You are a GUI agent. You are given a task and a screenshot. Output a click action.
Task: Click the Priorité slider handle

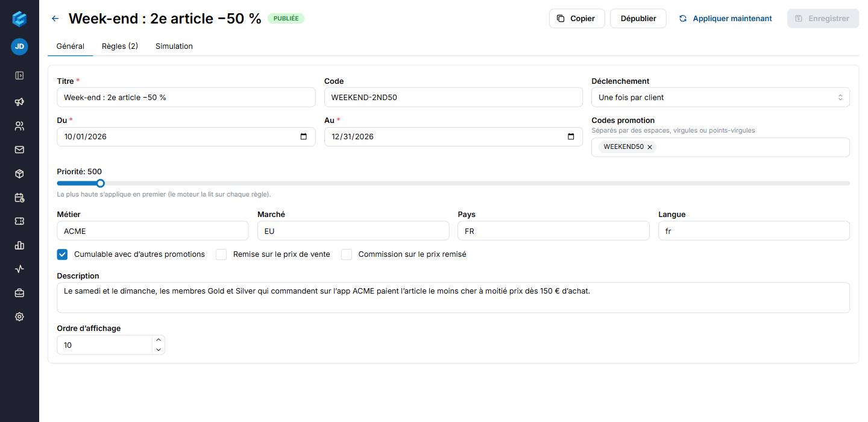[x=101, y=183]
